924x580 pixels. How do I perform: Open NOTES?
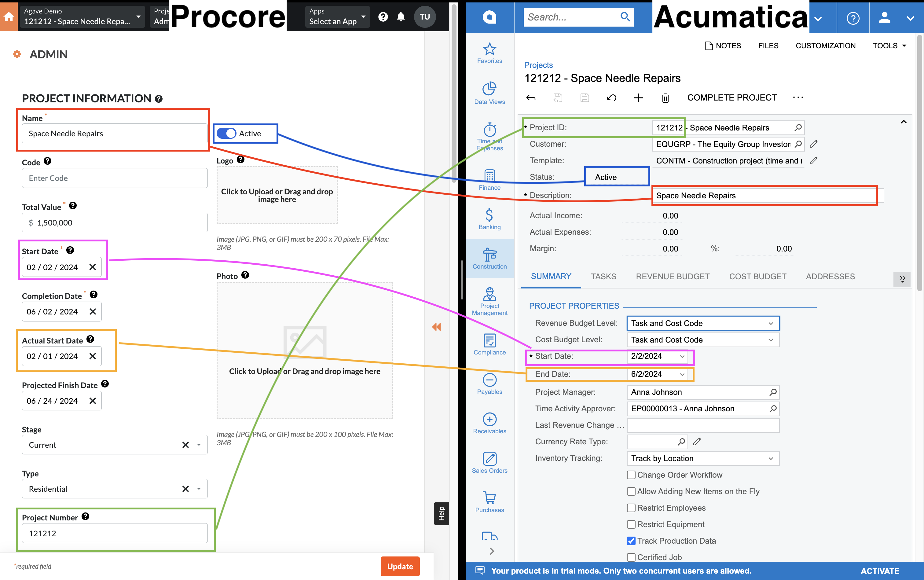coord(723,46)
